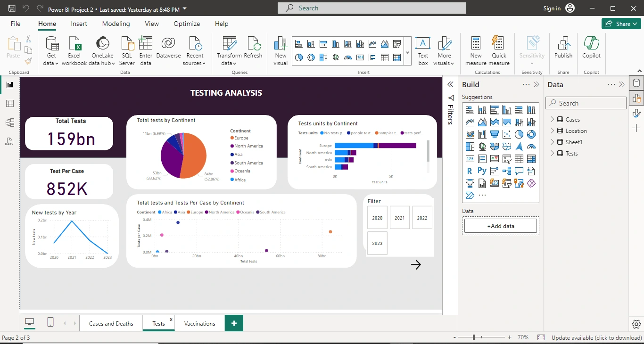Choose the funnel visual in Build pane
Image resolution: width=644 pixels, height=344 pixels.
tap(495, 134)
